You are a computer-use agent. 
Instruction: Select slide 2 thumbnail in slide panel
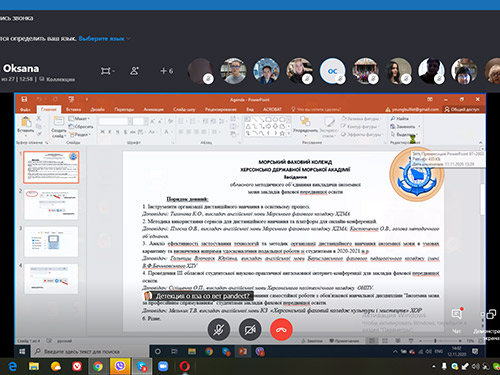tap(51, 204)
